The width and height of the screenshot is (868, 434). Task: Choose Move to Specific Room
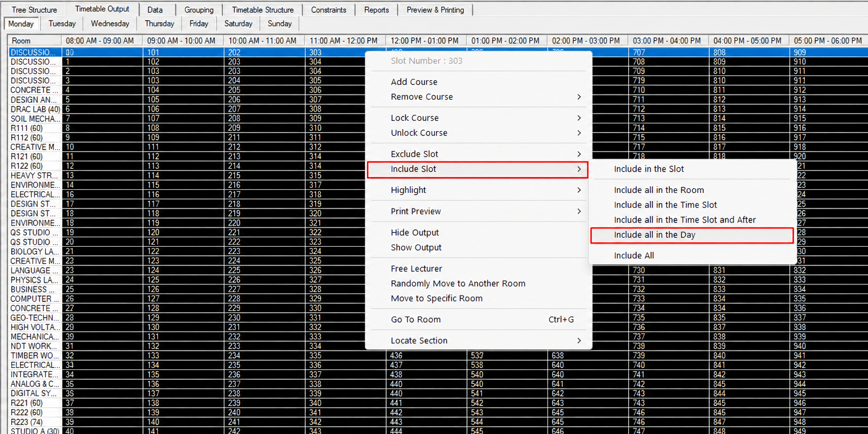(x=479, y=298)
